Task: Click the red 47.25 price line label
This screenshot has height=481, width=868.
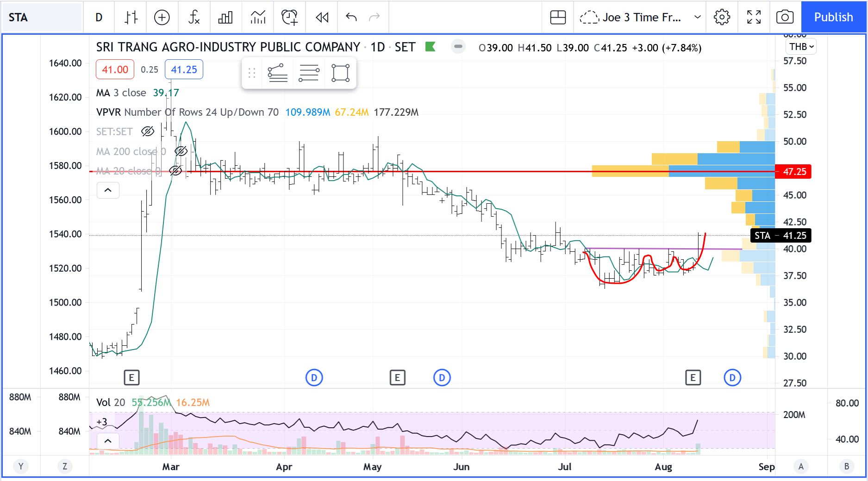Action: pyautogui.click(x=793, y=171)
